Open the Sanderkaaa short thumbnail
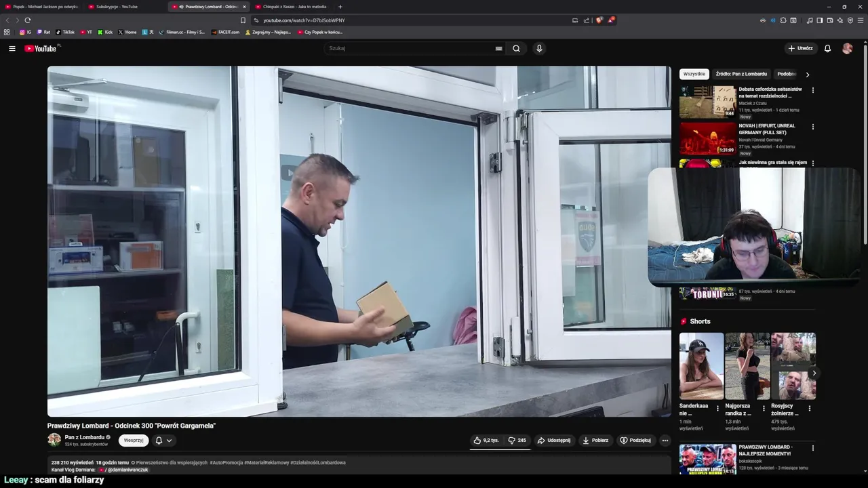 701,366
